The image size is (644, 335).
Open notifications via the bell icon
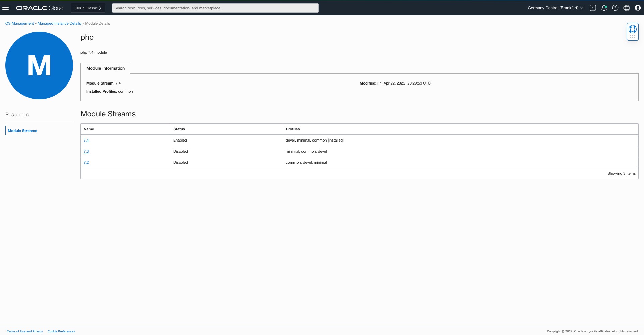pyautogui.click(x=604, y=8)
